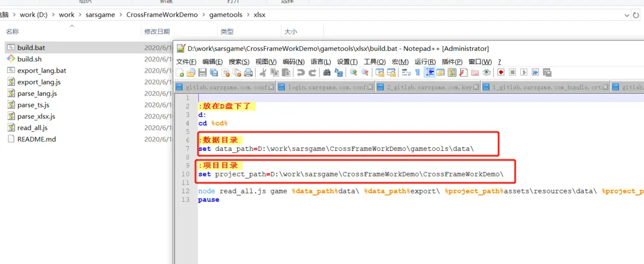644x264 pixels.
Task: Select README.md in Explorer file list
Action: [x=36, y=139]
